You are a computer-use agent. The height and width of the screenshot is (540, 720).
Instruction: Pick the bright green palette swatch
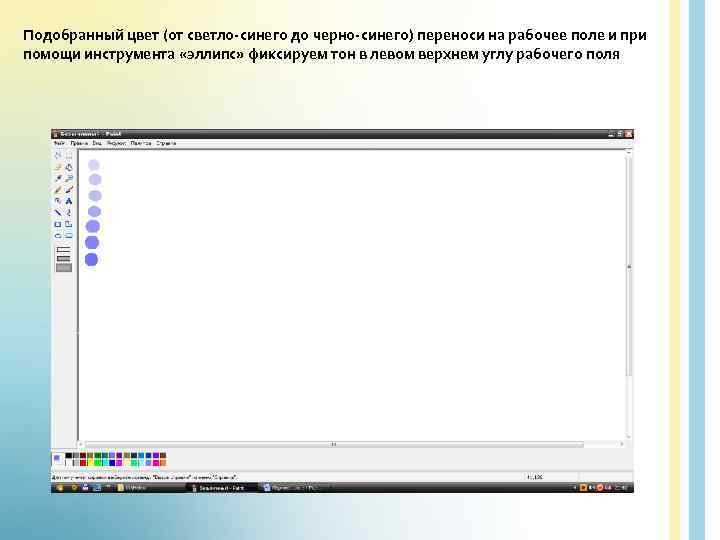point(98,463)
